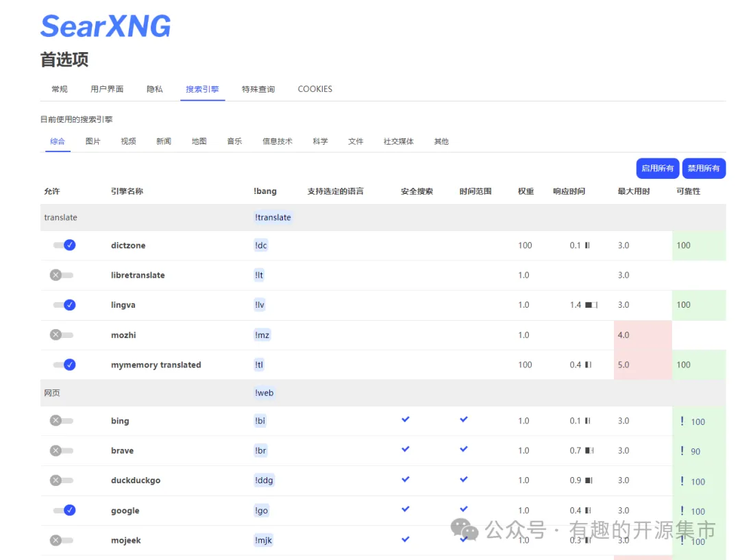The height and width of the screenshot is (560, 740).
Task: Enable the brave engine toggle
Action: (62, 450)
